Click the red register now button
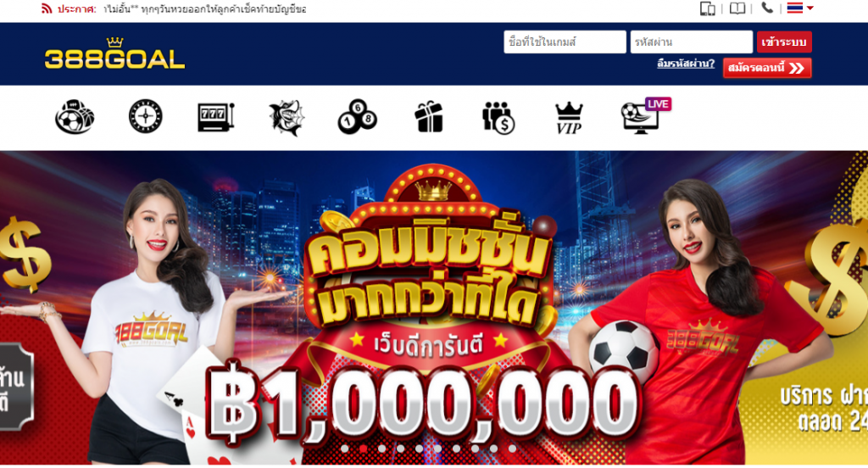 click(x=767, y=68)
